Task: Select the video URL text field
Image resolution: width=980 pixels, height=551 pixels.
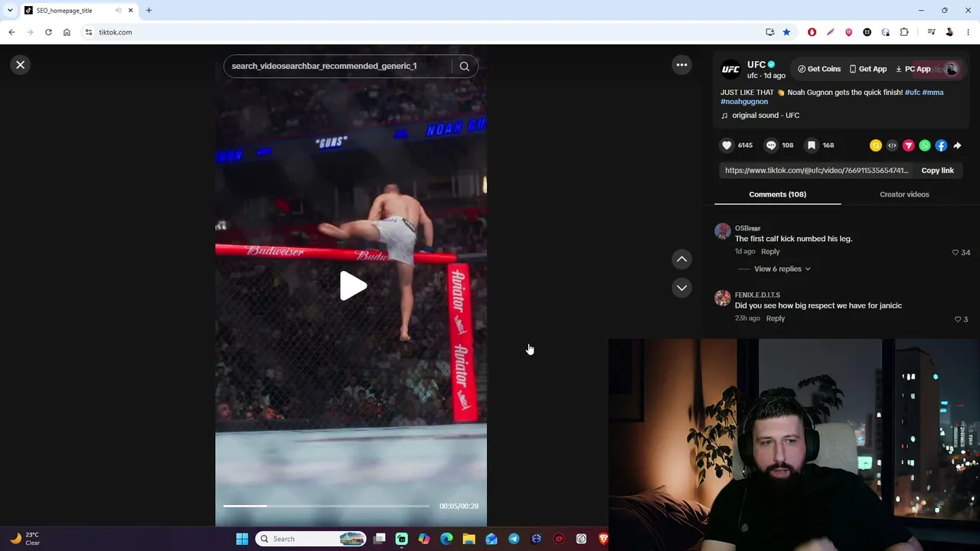Action: pos(816,171)
